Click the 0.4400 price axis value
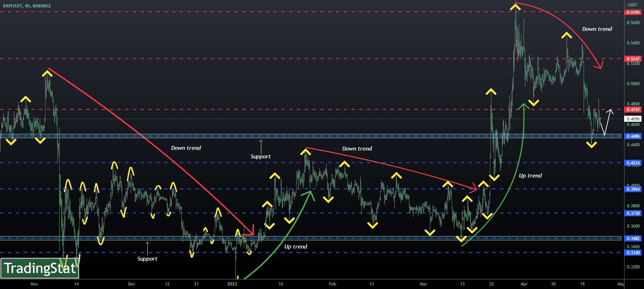 click(x=633, y=145)
